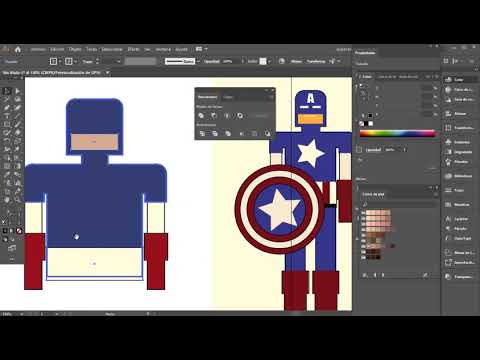Screen dimensions: 480x360
Task: Select the black swatch in Color panel
Action: click(x=366, y=124)
